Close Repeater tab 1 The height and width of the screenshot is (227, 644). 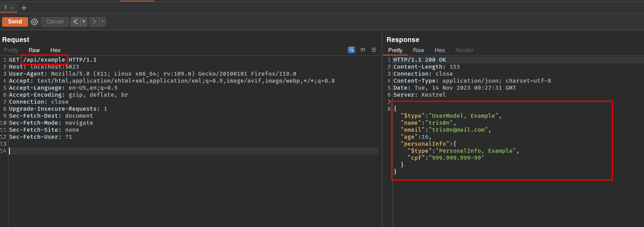12,8
